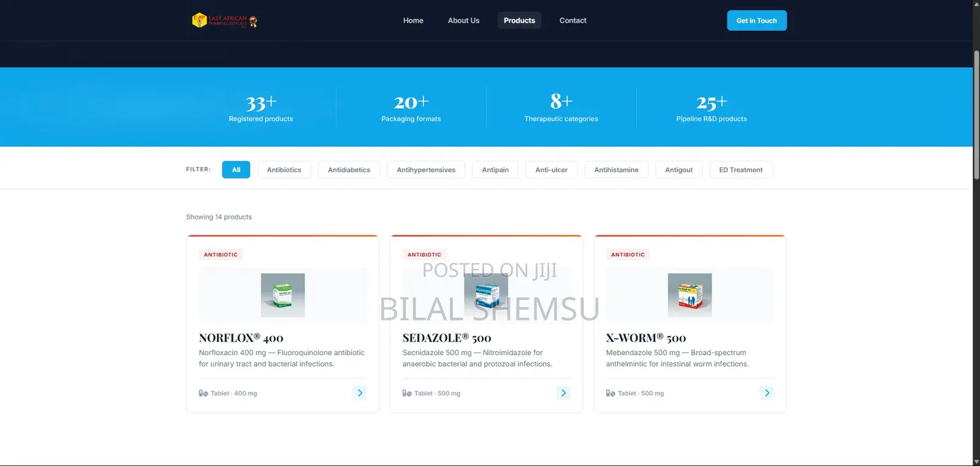This screenshot has width=980, height=466.
Task: Click the Mebendazole 500 mg description
Action: [x=677, y=358]
